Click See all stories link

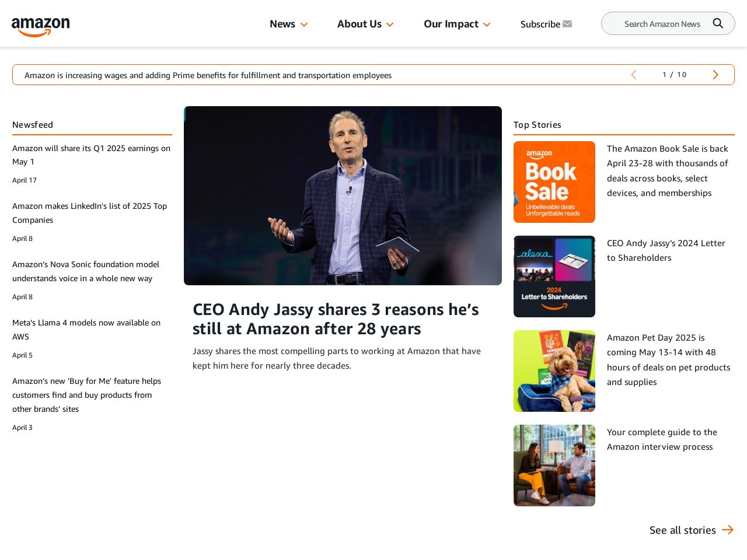tap(683, 530)
